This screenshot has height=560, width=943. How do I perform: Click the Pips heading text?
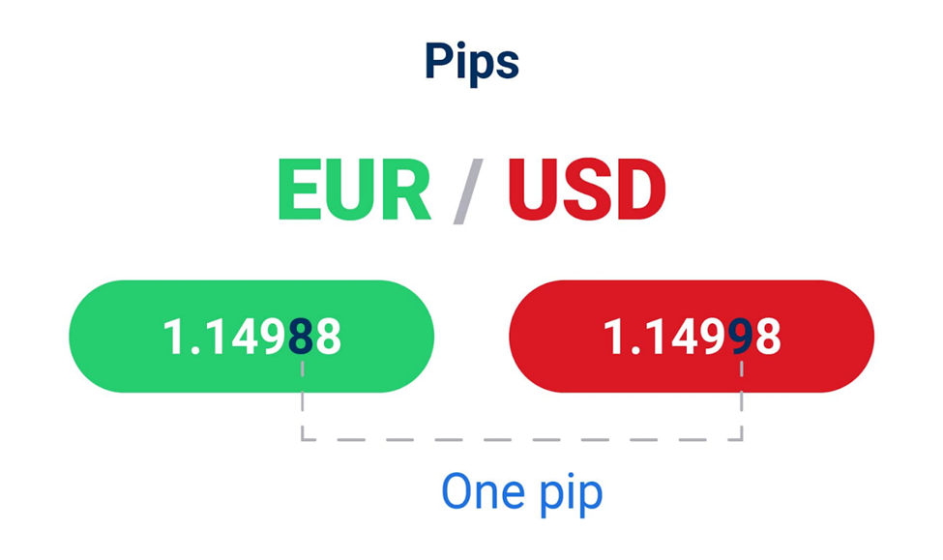click(472, 62)
